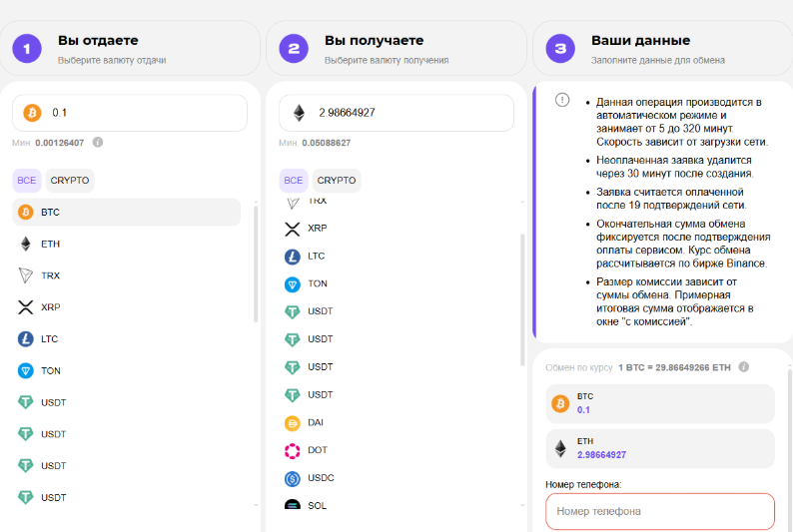Select DOT in the receive currency list
This screenshot has height=532, width=793.
318,450
